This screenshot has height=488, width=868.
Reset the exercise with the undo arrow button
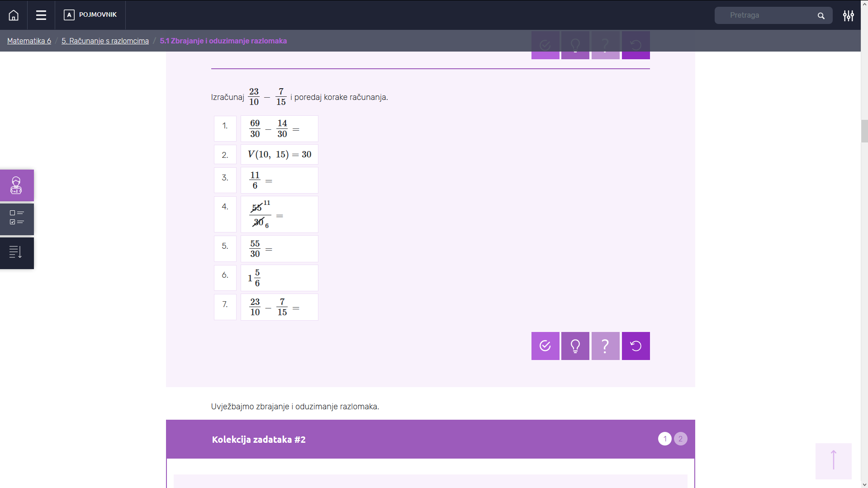tap(636, 346)
